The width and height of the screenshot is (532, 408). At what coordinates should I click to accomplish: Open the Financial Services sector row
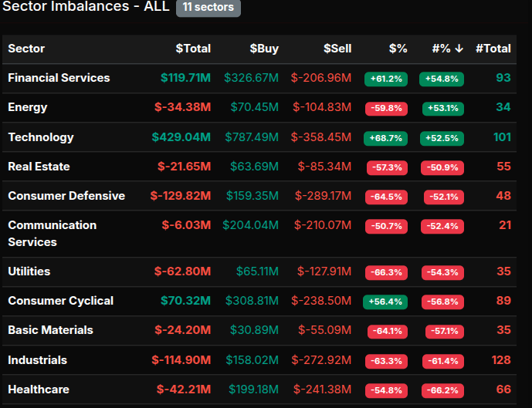59,78
